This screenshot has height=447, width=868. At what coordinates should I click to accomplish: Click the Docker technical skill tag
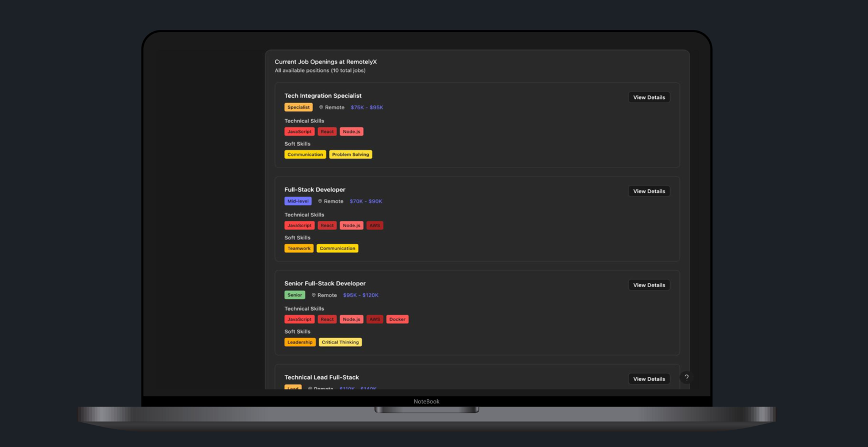click(x=397, y=319)
